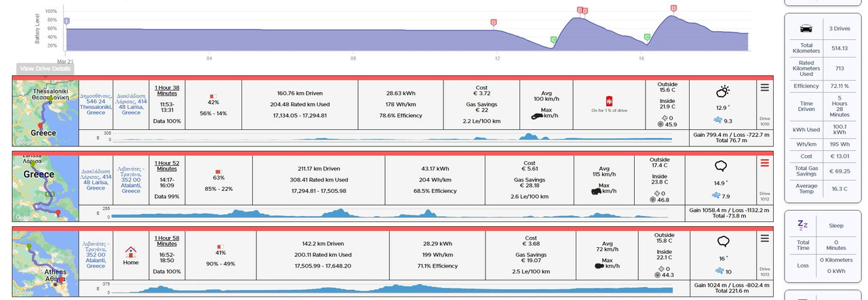Open the red hamburger menu for Drive 1012
This screenshot has height=300, width=868.
pyautogui.click(x=765, y=163)
